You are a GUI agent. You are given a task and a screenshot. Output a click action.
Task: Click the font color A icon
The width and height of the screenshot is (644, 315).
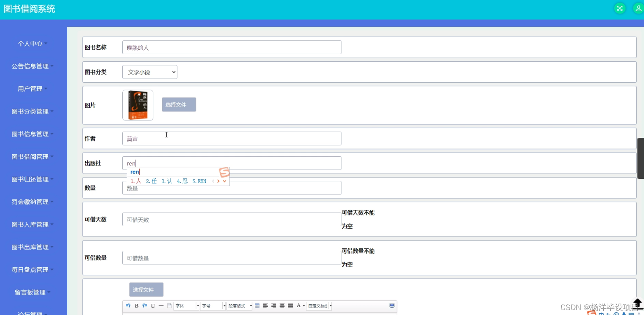tap(298, 306)
